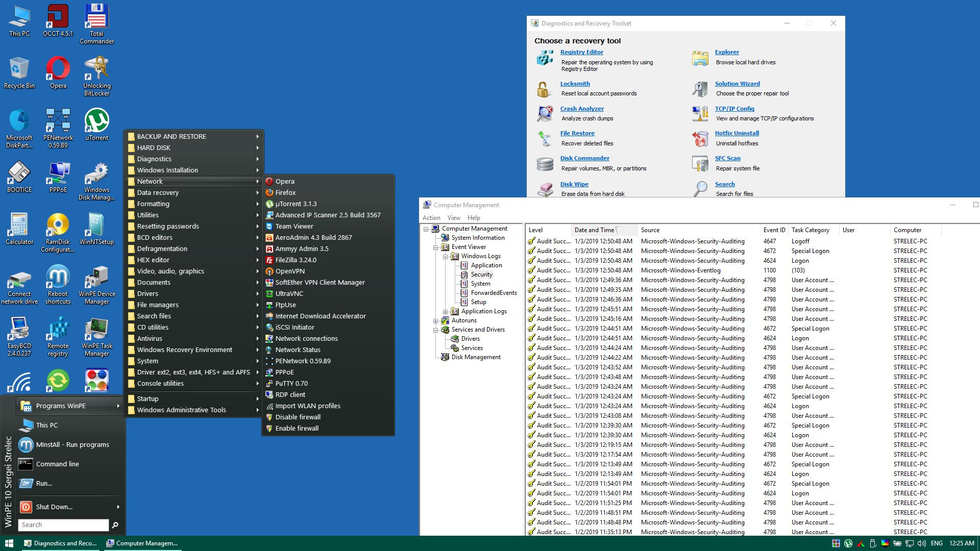Click search magnifier in start menu
This screenshot has width=980, height=551.
pyautogui.click(x=115, y=525)
